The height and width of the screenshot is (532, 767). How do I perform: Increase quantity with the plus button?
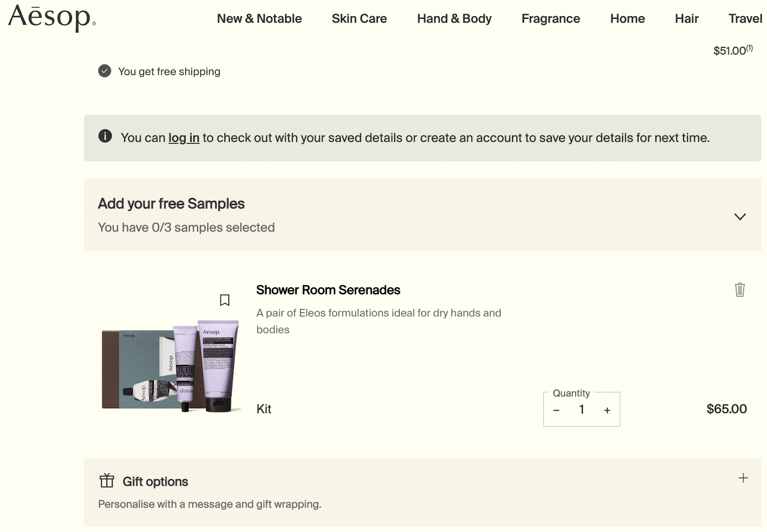[x=607, y=410]
